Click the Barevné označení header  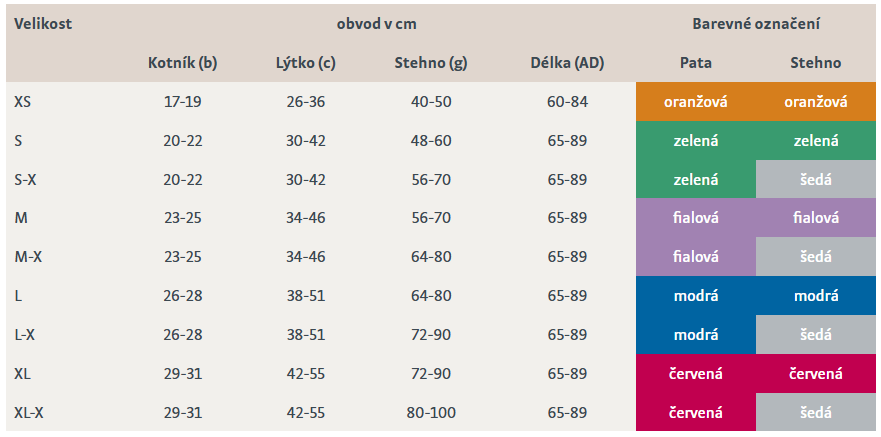pos(756,24)
